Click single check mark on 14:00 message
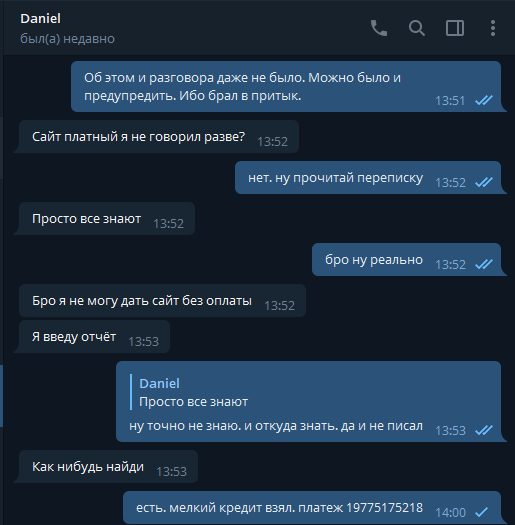This screenshot has width=515, height=525. click(x=482, y=512)
